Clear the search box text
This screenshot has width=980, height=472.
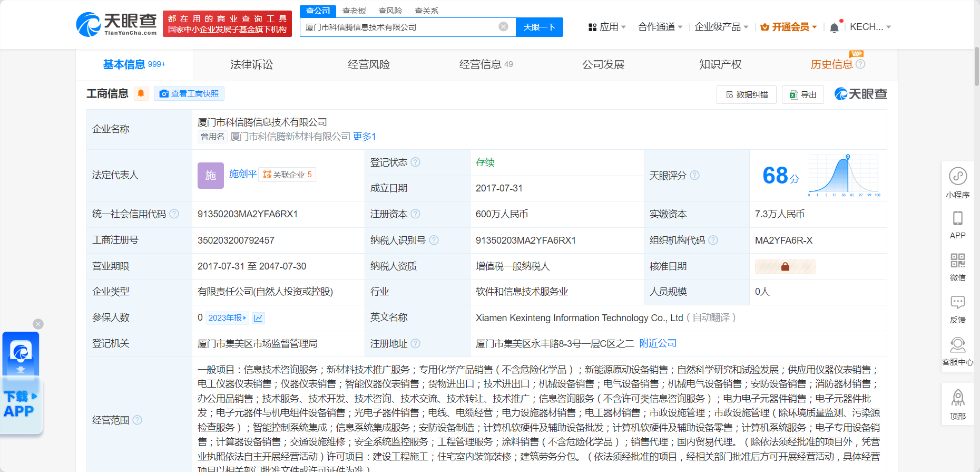pos(503,27)
